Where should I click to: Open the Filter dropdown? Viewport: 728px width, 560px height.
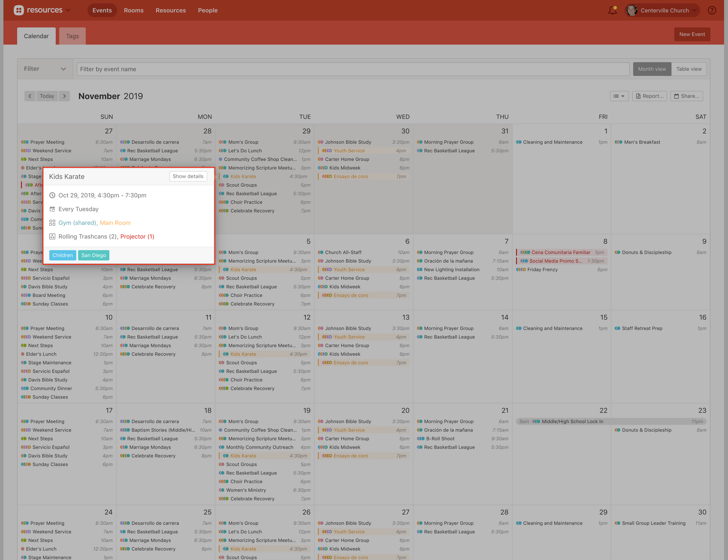click(x=45, y=69)
